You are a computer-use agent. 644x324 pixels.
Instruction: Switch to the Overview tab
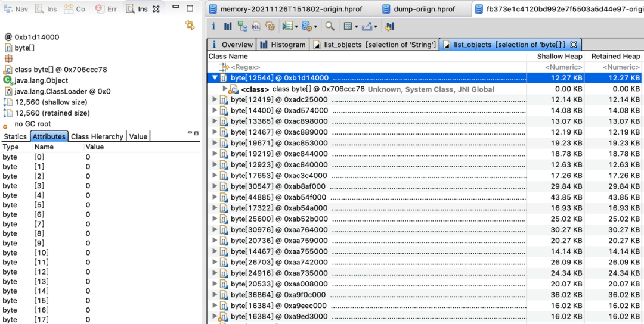[x=232, y=45]
